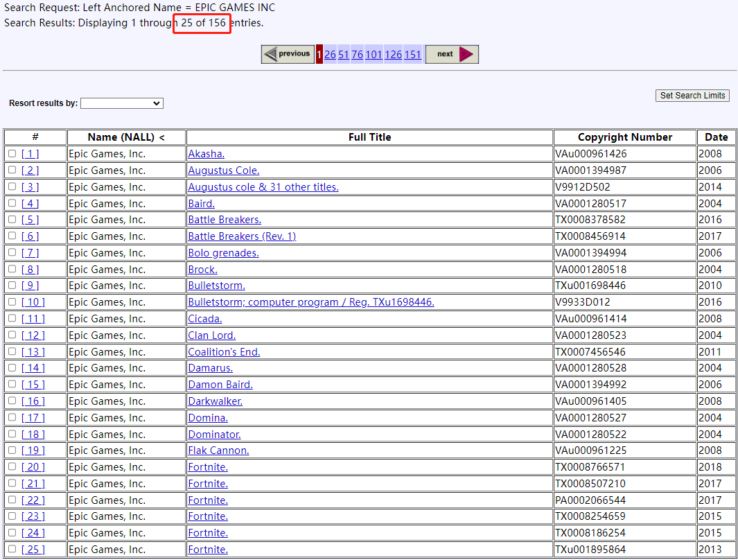Click the Fortnite link dated 2018
This screenshot has height=560, width=738.
tap(208, 467)
